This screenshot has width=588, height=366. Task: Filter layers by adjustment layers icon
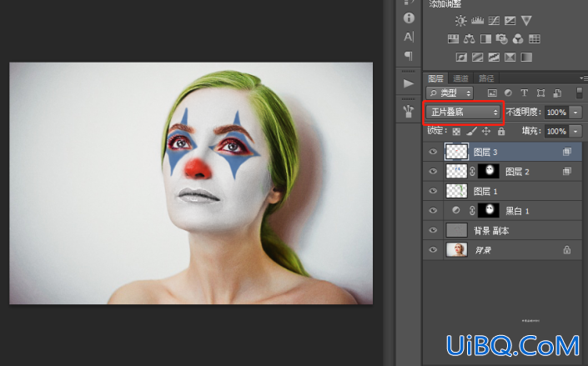(508, 93)
